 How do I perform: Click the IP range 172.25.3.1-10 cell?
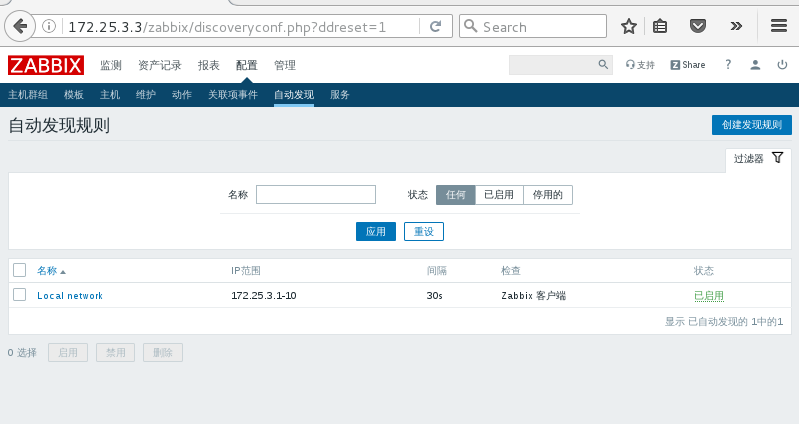[264, 296]
